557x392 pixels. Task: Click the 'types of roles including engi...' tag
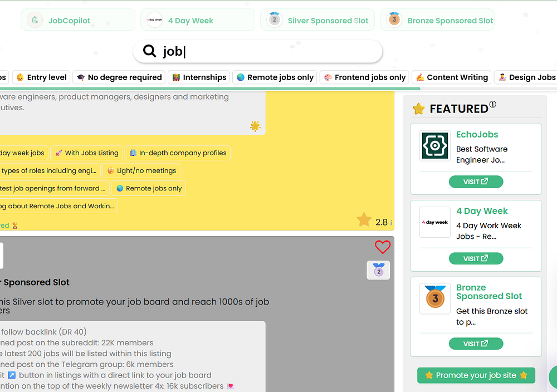(x=50, y=171)
